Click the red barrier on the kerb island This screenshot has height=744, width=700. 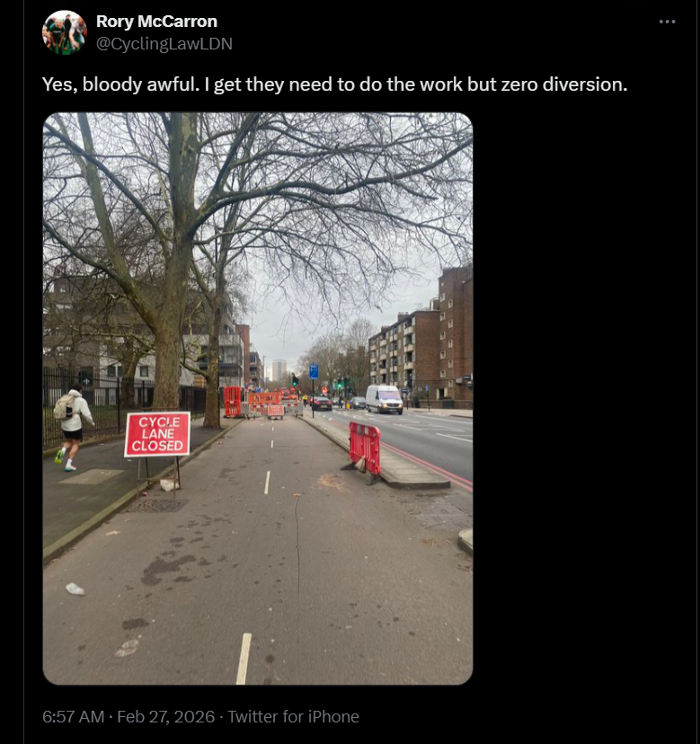[x=365, y=446]
